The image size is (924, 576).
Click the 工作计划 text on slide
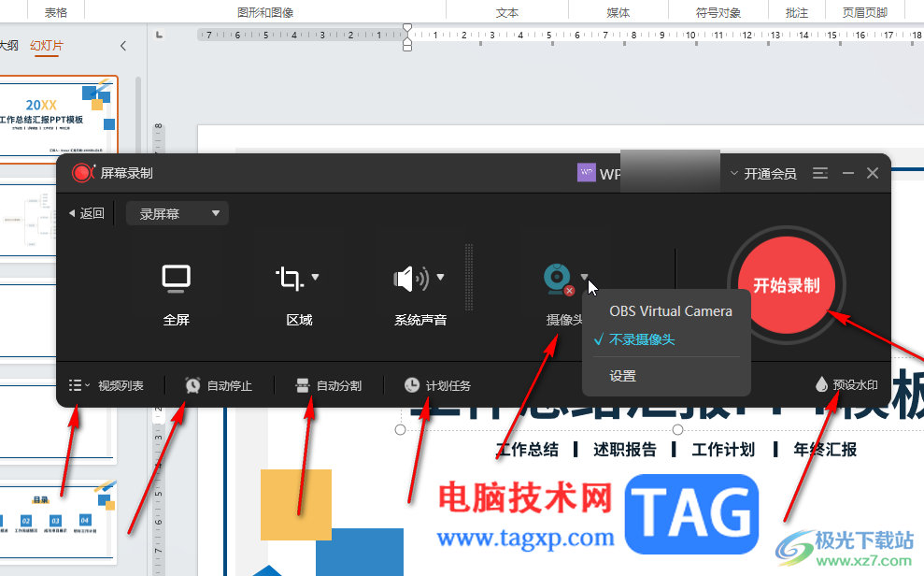tap(723, 450)
